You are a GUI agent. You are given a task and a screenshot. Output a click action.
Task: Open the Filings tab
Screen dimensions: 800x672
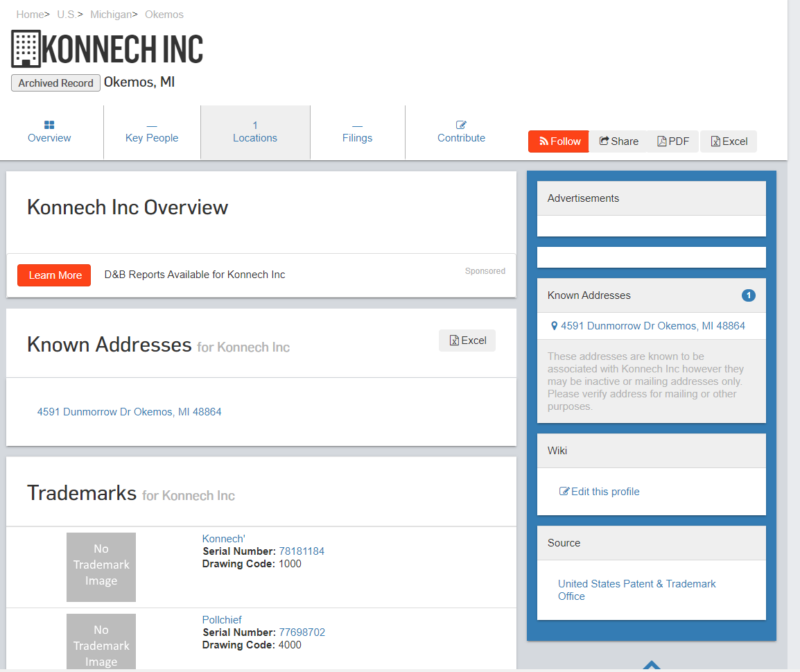point(357,132)
